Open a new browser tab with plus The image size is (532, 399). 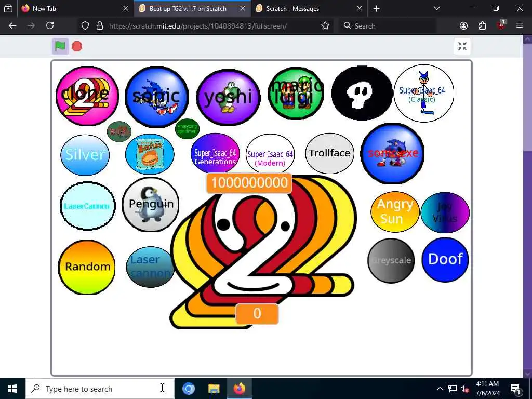point(376,9)
